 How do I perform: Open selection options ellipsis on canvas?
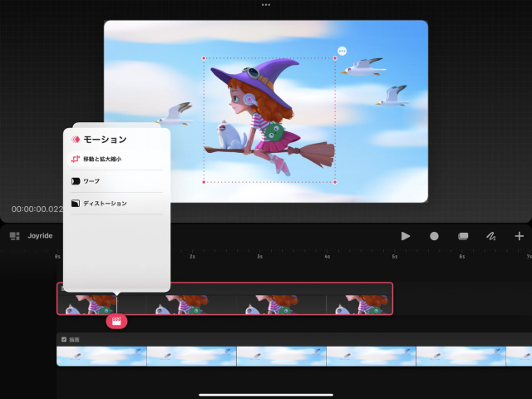342,52
